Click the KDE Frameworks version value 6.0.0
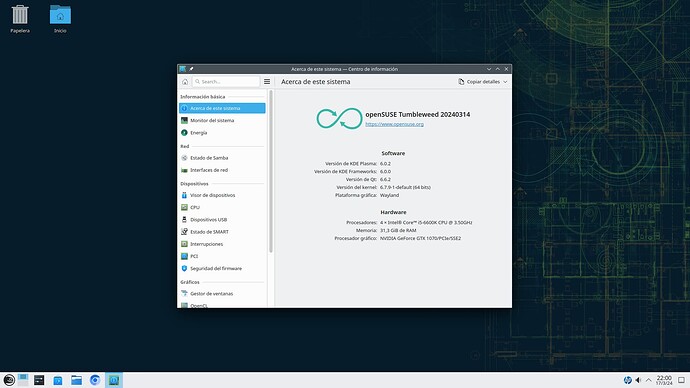The image size is (690, 388). coord(385,172)
